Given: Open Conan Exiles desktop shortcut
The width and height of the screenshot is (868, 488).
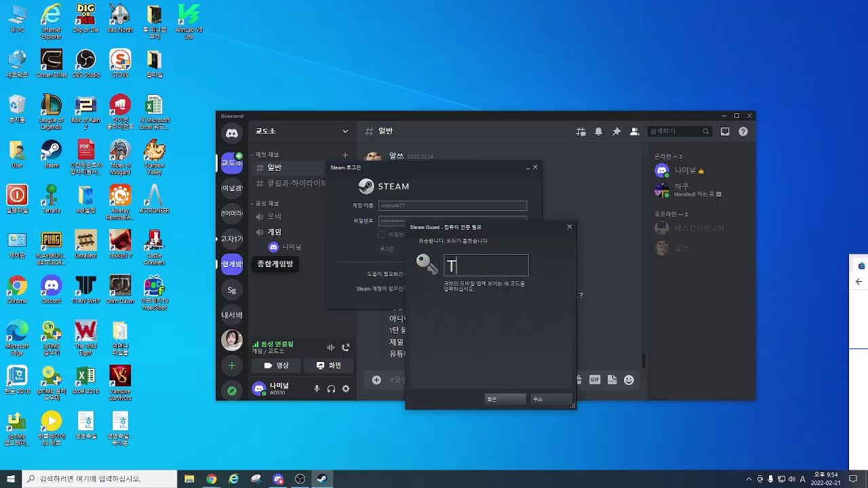Looking at the screenshot, I should [51, 63].
